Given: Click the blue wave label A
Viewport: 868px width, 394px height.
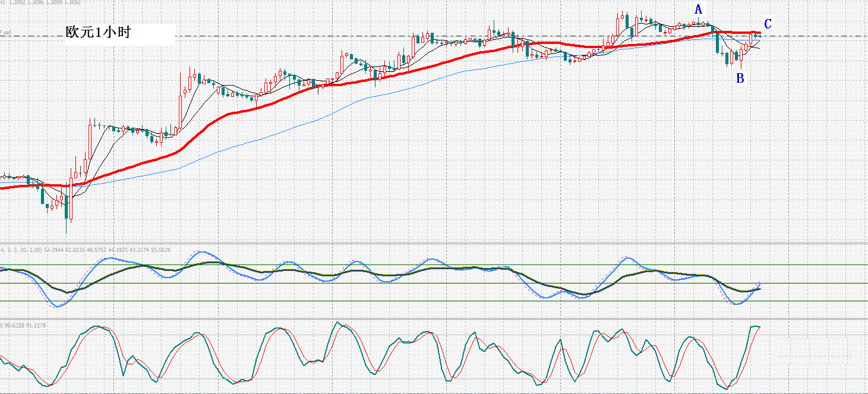Looking at the screenshot, I should coord(699,10).
